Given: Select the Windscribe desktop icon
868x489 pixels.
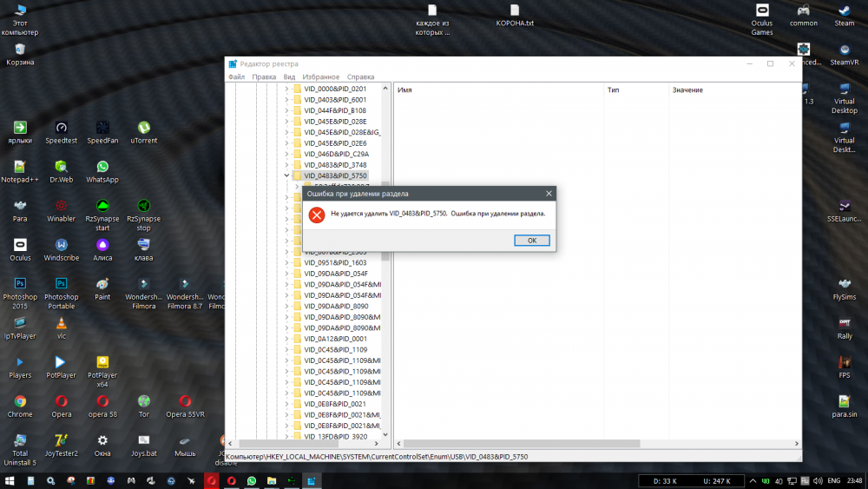Looking at the screenshot, I should pos(61,250).
